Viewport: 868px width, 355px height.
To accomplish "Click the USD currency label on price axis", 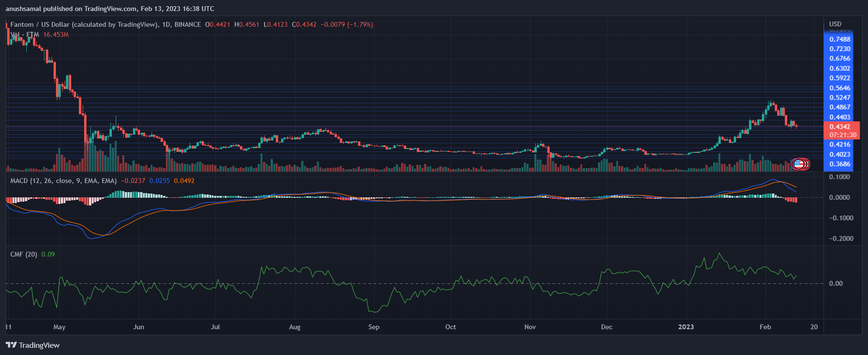I will (x=835, y=24).
